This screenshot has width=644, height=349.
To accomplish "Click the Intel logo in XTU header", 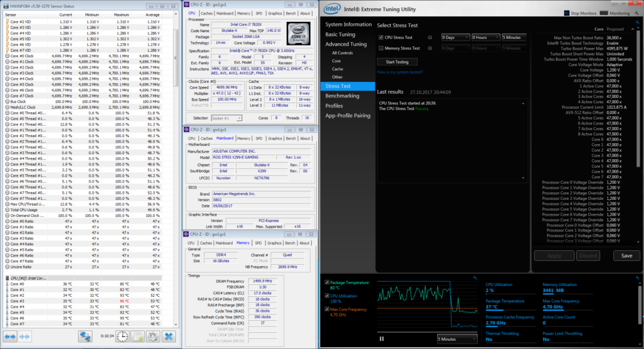I will [x=332, y=9].
